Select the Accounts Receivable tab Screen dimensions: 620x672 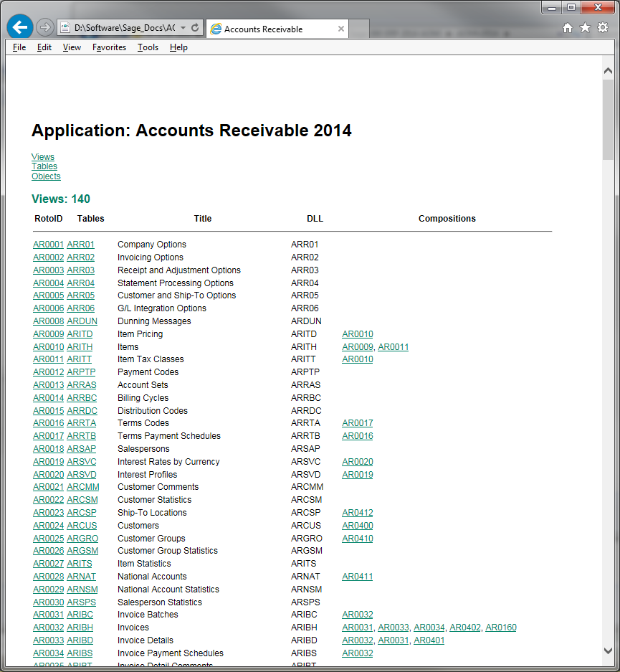277,29
